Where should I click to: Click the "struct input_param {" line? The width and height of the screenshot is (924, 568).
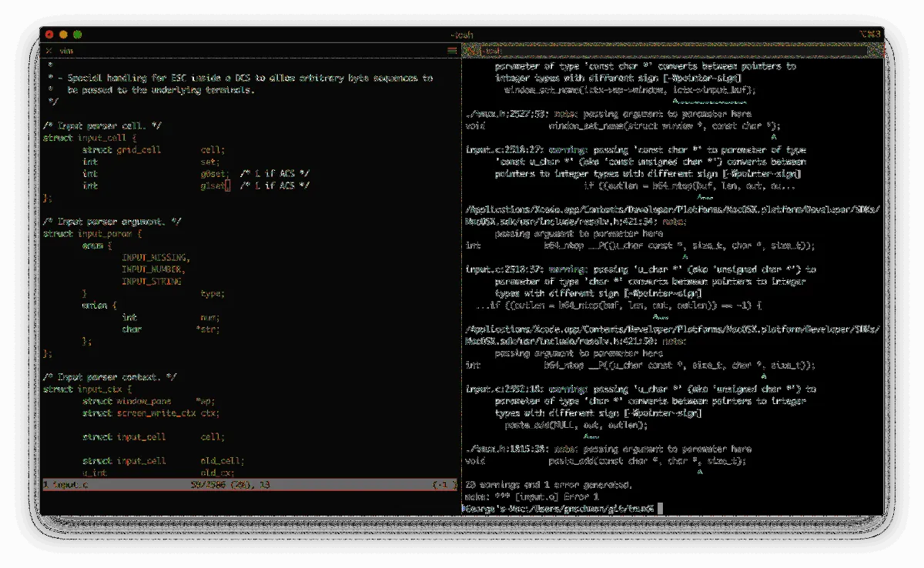(92, 233)
